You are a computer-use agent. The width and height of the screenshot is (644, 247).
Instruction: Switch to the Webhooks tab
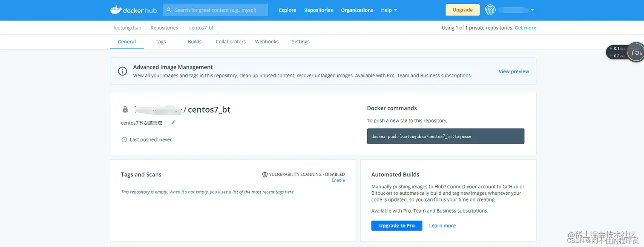tap(267, 42)
